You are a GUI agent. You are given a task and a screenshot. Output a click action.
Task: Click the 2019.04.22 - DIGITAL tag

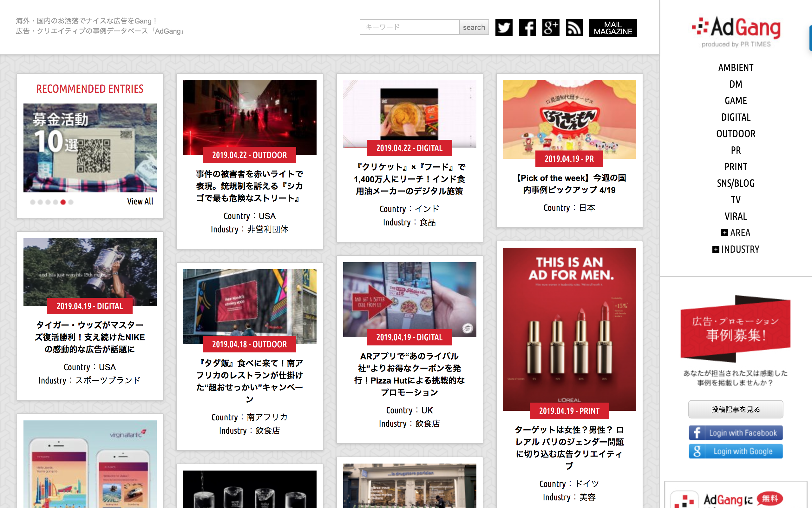point(409,148)
